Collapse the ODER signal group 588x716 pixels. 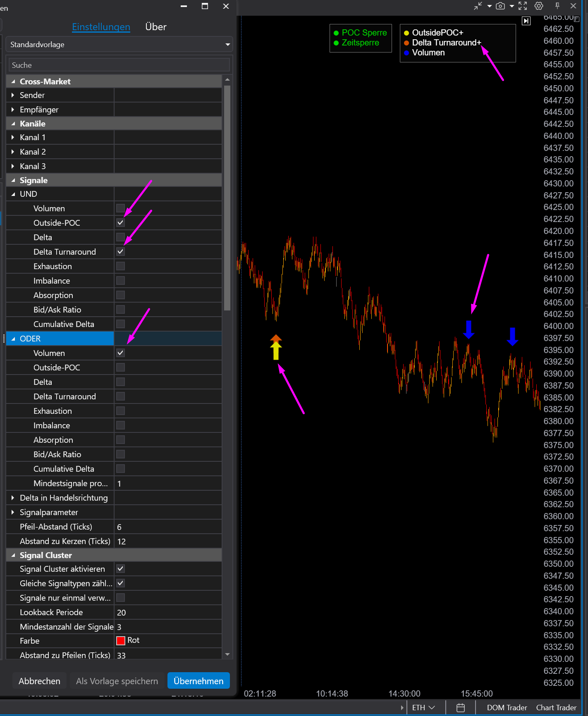click(x=13, y=339)
